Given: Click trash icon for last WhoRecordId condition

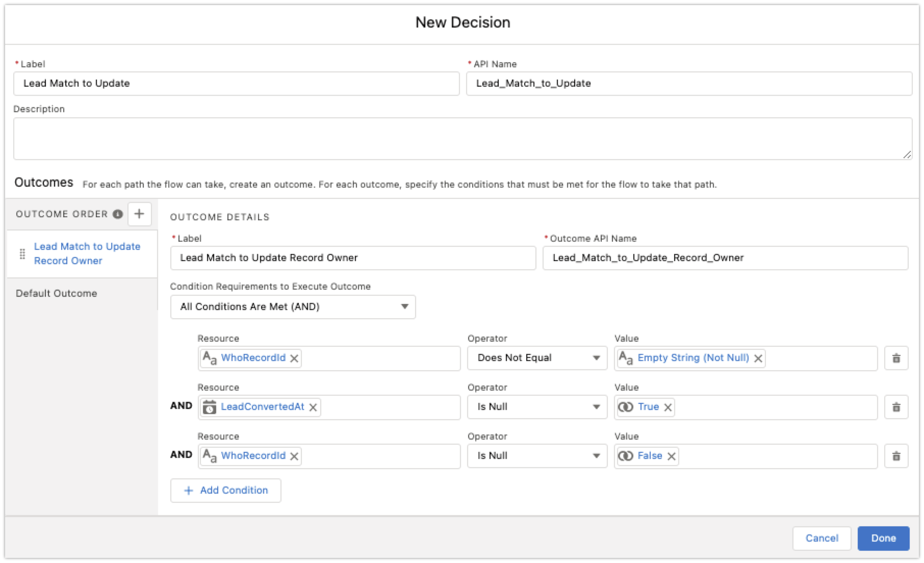Looking at the screenshot, I should (x=895, y=456).
